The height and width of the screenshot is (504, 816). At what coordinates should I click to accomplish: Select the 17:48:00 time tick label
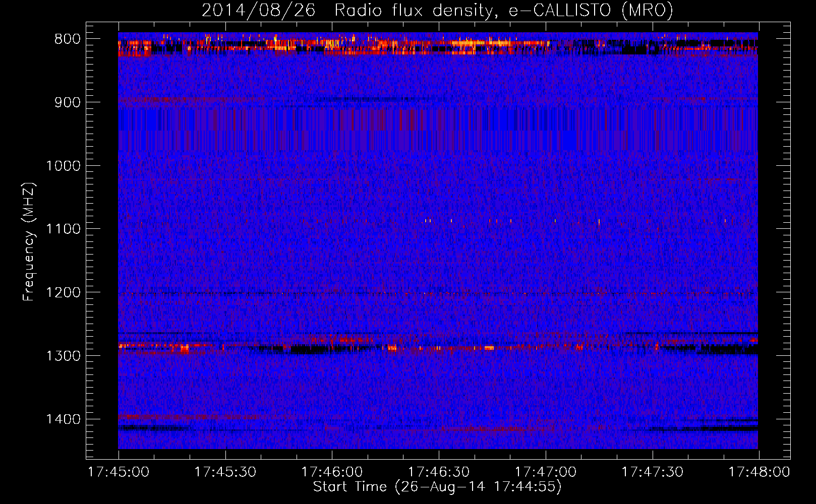[x=759, y=472]
